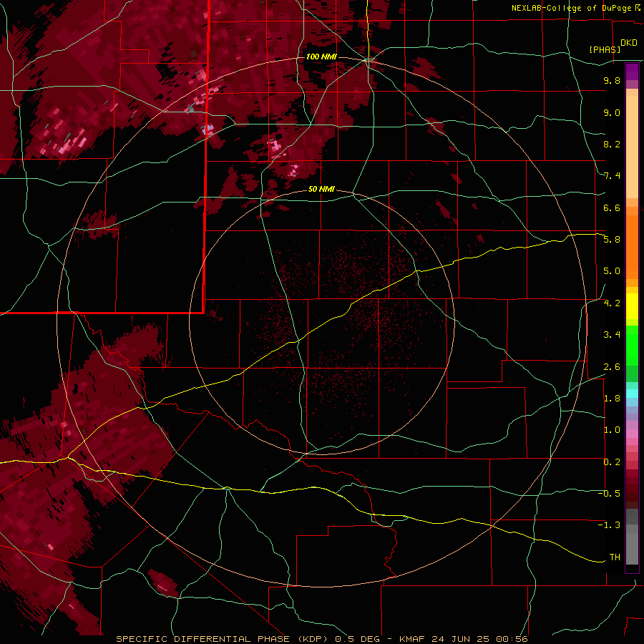Click the TH threshold label

click(615, 557)
